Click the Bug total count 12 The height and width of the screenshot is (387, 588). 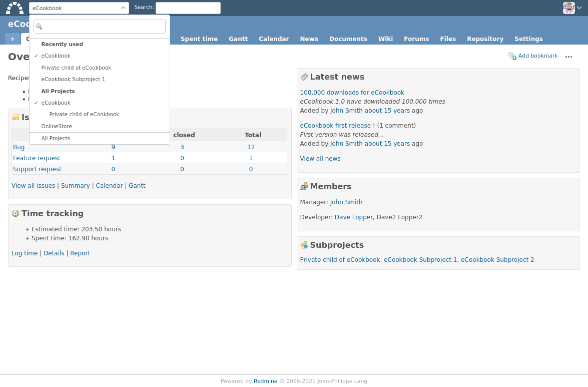251,147
